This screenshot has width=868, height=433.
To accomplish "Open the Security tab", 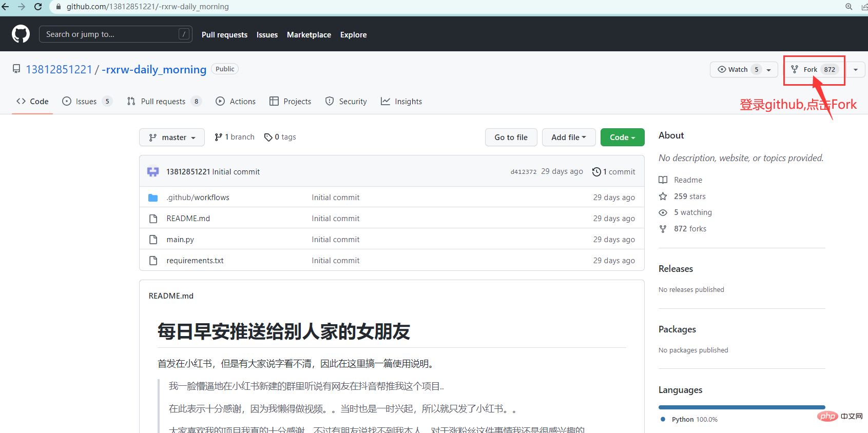I will pyautogui.click(x=346, y=101).
